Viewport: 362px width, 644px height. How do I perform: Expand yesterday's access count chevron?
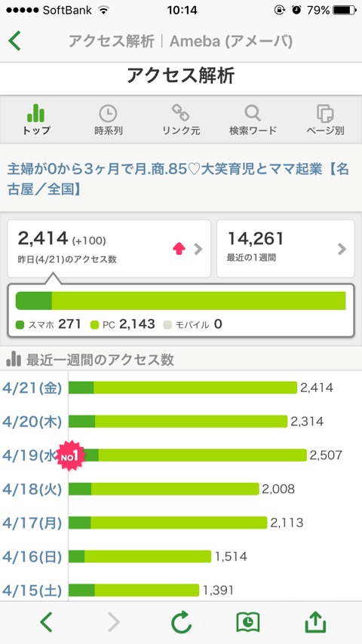198,249
